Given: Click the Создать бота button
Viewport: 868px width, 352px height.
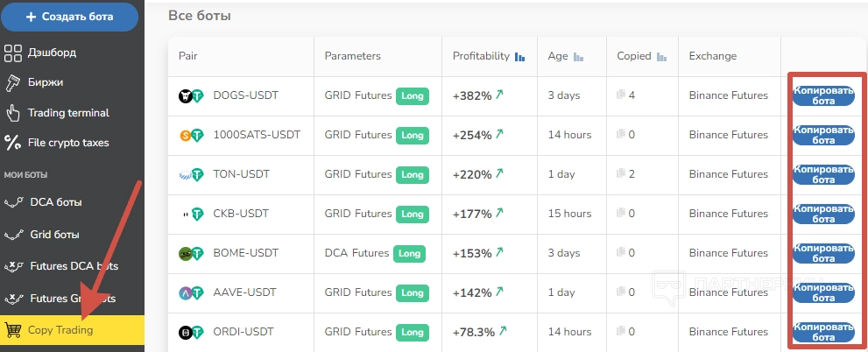Looking at the screenshot, I should 70,17.
